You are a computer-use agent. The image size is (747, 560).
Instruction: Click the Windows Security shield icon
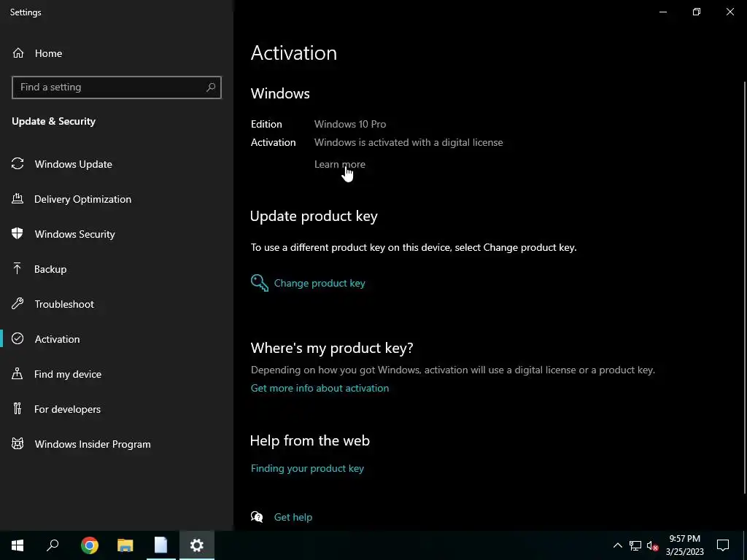[18, 234]
